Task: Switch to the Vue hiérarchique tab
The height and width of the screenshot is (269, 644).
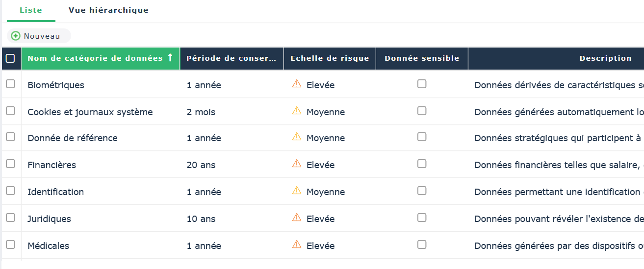Action: tap(108, 10)
